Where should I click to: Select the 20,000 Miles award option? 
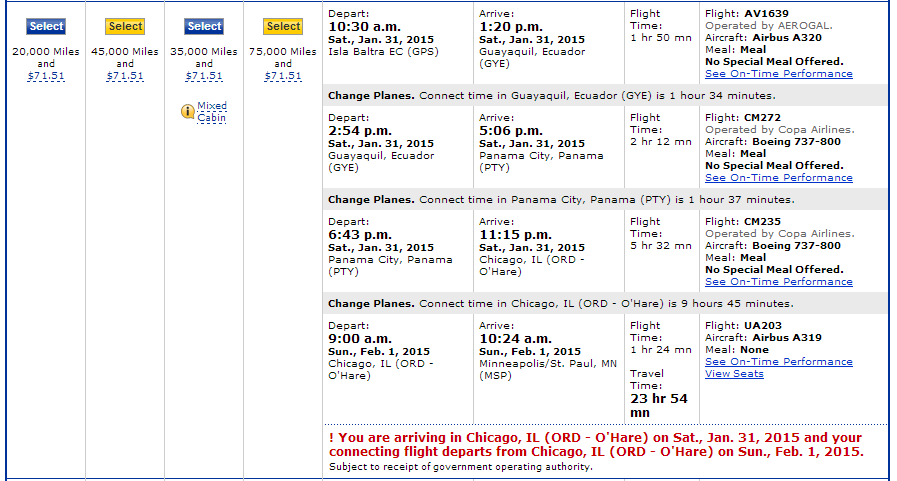[x=46, y=26]
